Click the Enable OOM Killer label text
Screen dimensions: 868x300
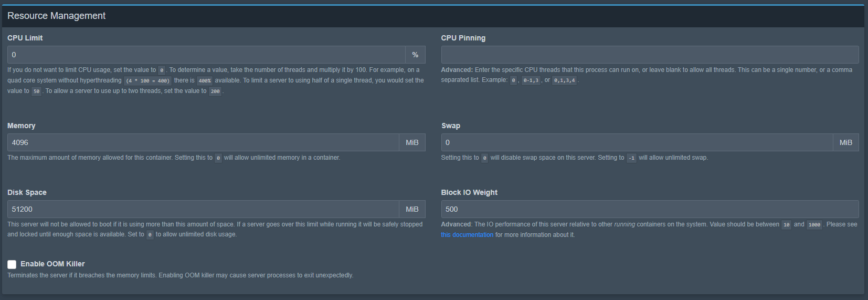[52, 264]
